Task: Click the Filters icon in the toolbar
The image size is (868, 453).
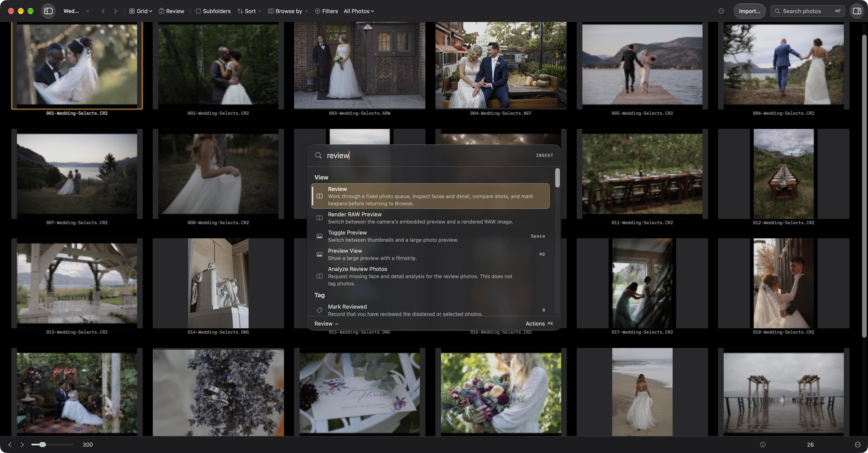Action: click(x=317, y=11)
